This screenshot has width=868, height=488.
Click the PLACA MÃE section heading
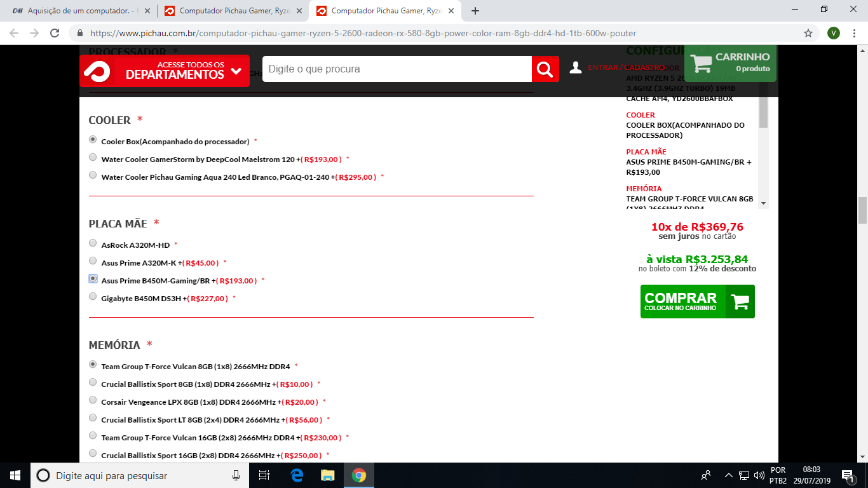(x=118, y=224)
